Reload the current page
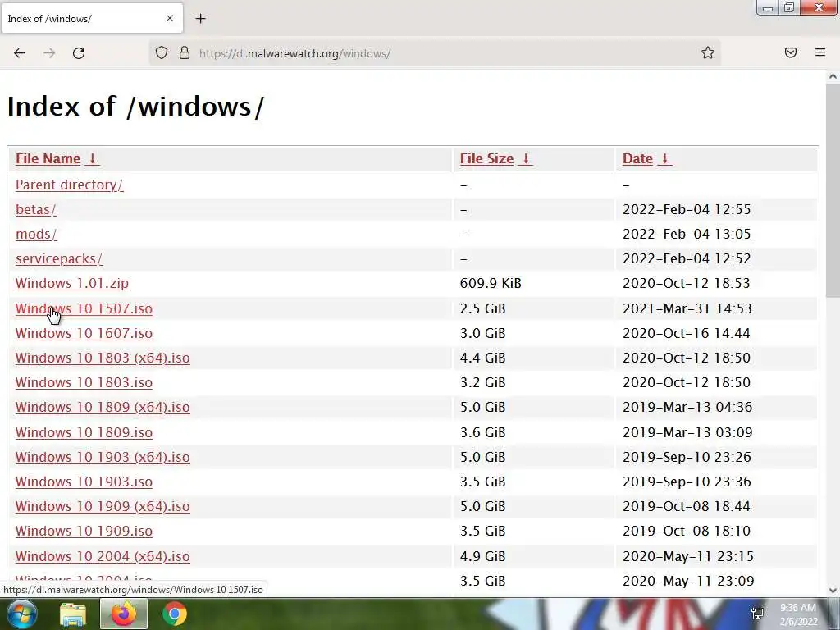 click(79, 53)
